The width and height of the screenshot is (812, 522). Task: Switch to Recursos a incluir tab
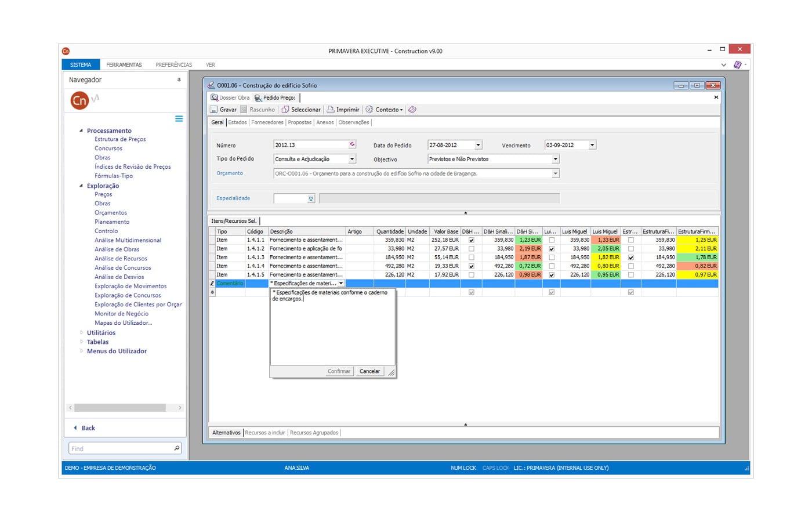coord(265,433)
